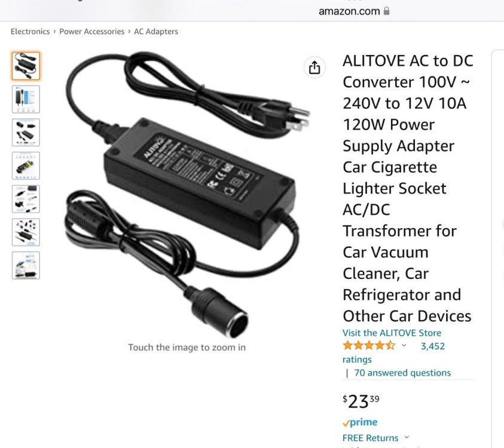Expand the star ratings breakdown chevron
Viewport: 504px width, 448px height.
coord(404,345)
